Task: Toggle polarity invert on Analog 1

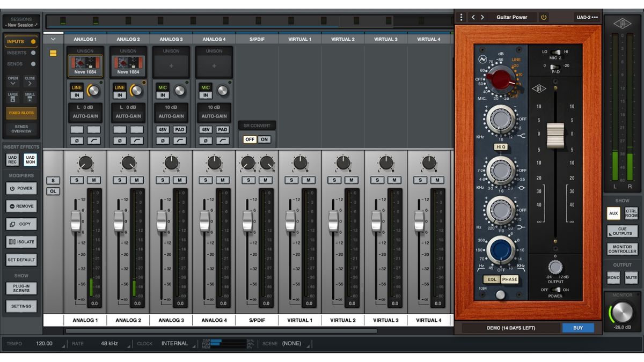Action: pos(77,141)
